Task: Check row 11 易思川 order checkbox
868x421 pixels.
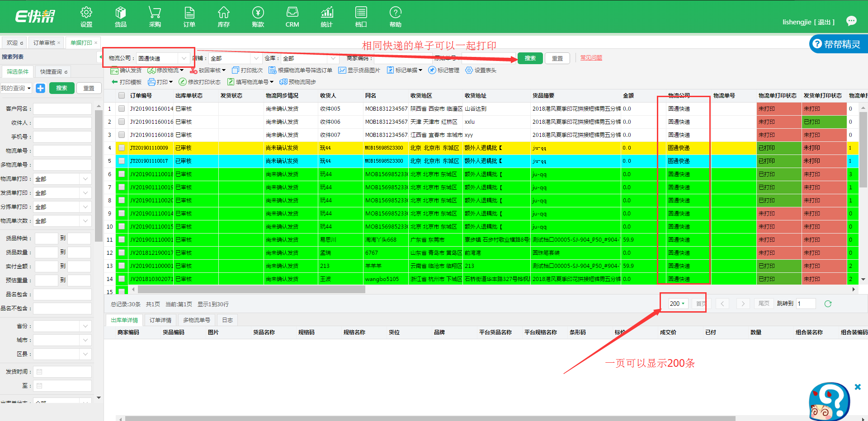Action: (122, 239)
